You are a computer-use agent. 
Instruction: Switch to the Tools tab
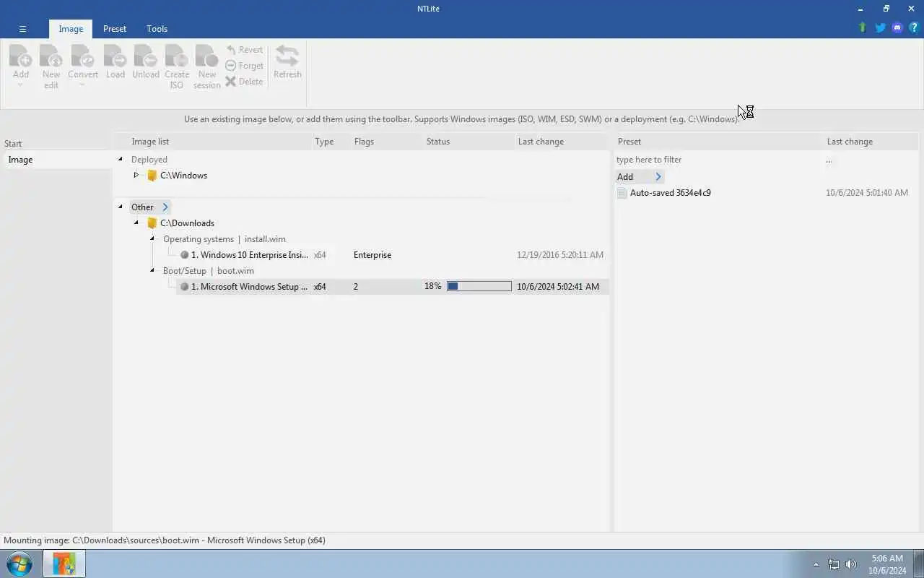pos(157,29)
